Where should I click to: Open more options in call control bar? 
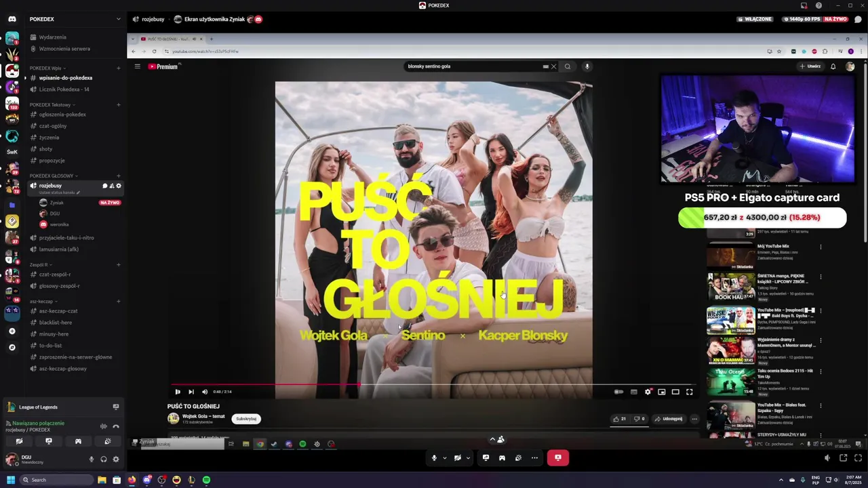pyautogui.click(x=534, y=457)
